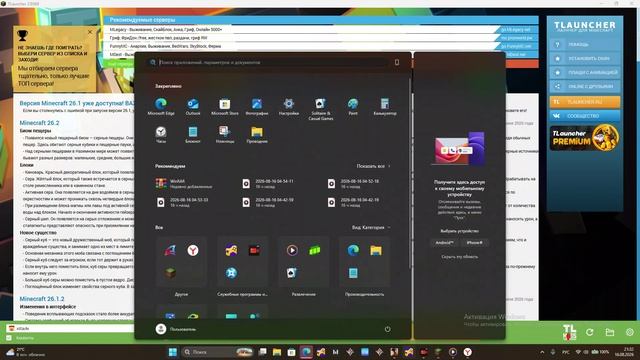640x360 pixels.
Task: Open File Explorer in Productivity category
Action: click(x=376, y=250)
